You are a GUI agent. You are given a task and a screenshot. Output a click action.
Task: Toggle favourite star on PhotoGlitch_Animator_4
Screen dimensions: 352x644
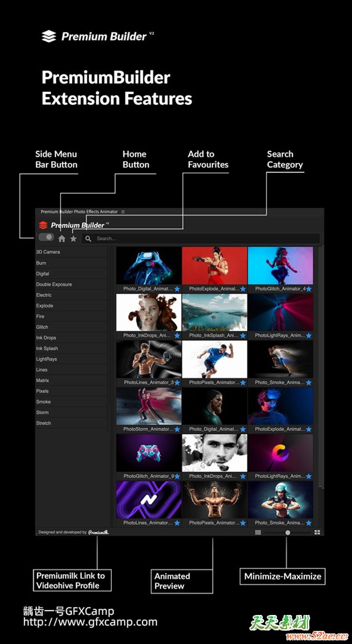pos(309,289)
